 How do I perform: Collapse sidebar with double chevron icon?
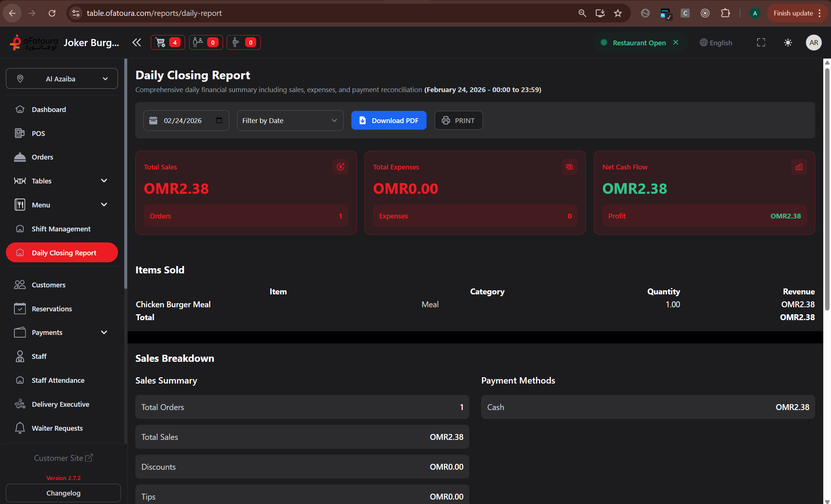136,42
